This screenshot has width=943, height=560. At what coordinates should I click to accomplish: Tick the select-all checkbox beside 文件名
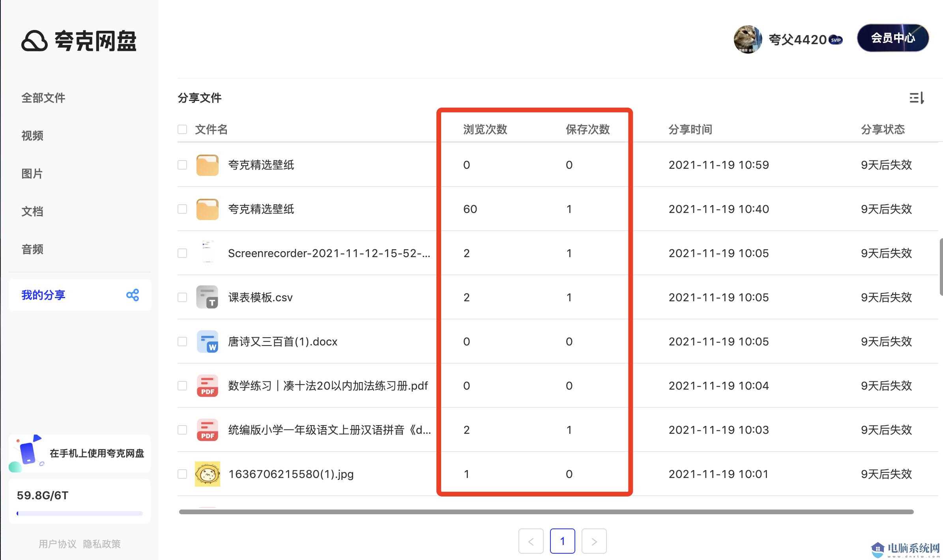coord(182,129)
